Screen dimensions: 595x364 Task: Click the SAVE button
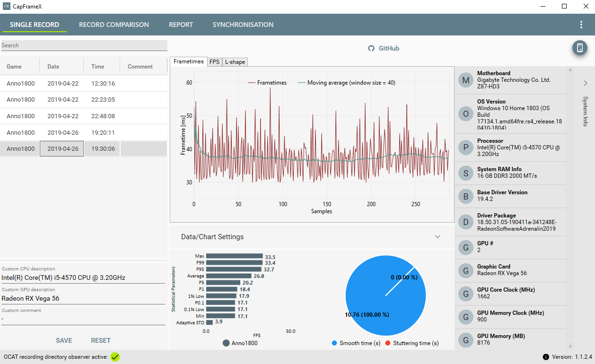pos(64,340)
